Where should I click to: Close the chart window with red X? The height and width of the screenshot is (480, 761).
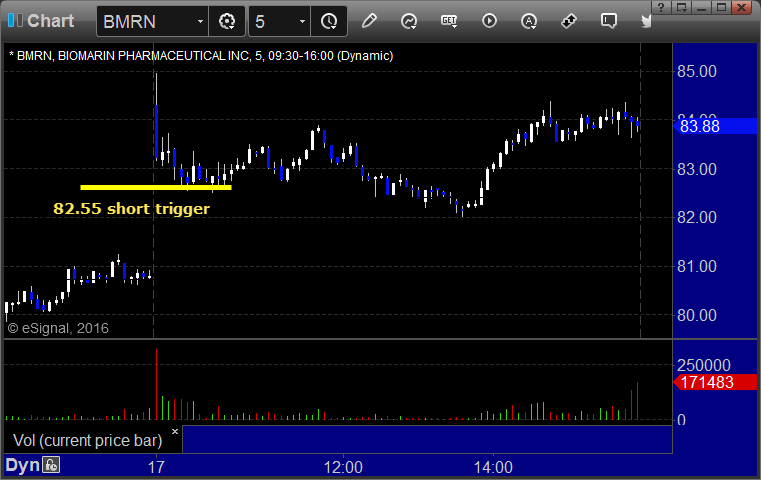tap(742, 7)
